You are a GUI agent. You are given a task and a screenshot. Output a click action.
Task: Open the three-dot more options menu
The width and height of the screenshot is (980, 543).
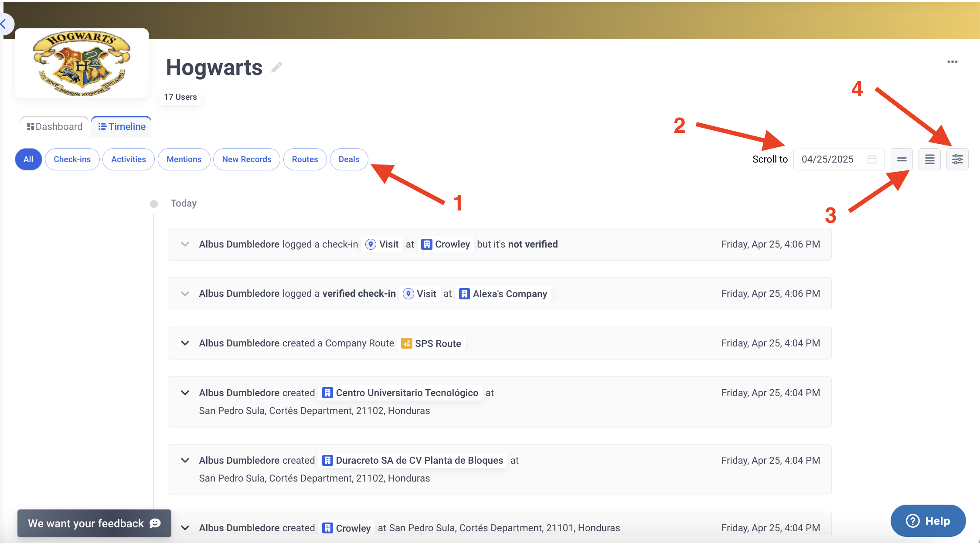click(x=952, y=62)
